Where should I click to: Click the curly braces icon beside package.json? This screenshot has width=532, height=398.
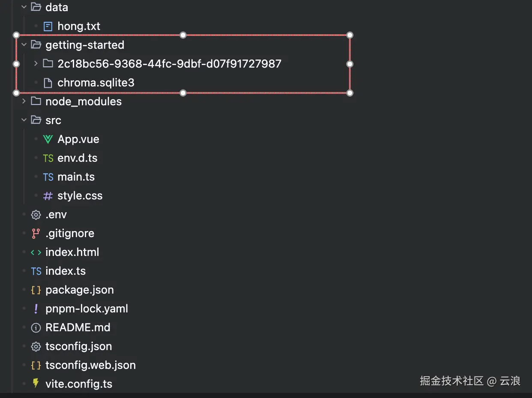click(x=36, y=290)
